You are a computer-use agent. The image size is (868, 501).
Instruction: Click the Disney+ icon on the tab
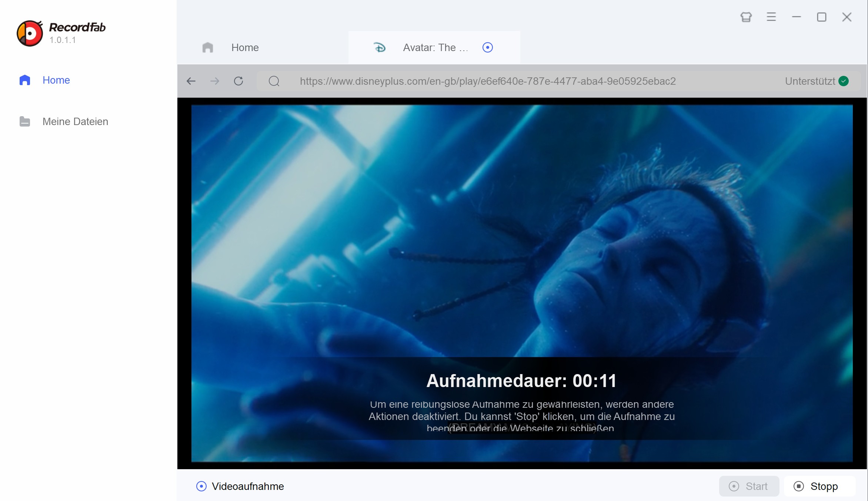pos(380,47)
